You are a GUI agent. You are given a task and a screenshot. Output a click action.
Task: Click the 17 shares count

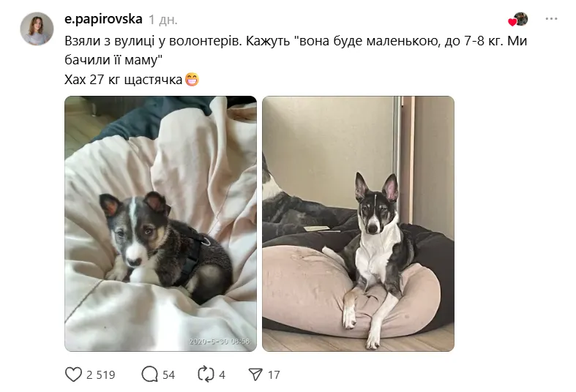click(274, 374)
